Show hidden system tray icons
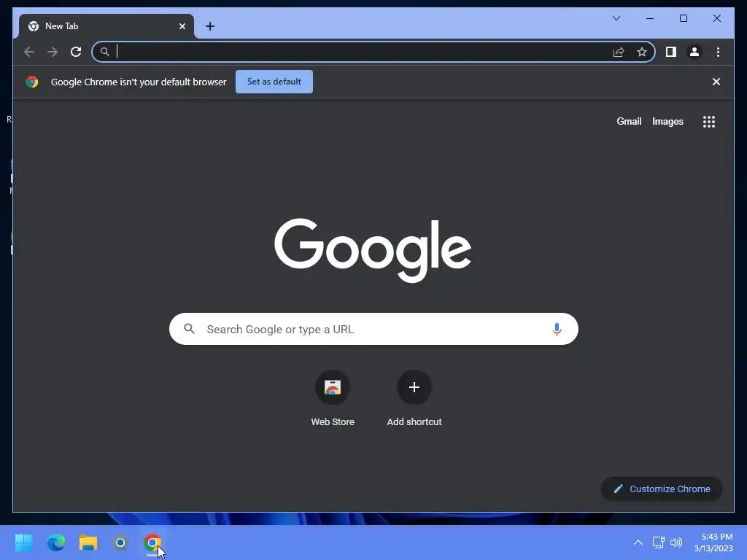 point(638,542)
